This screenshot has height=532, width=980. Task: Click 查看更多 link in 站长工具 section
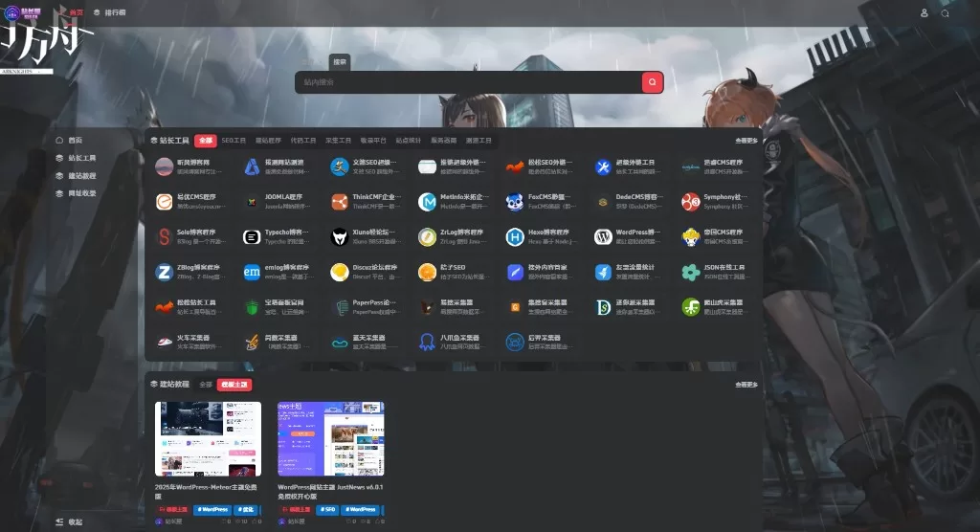[746, 141]
